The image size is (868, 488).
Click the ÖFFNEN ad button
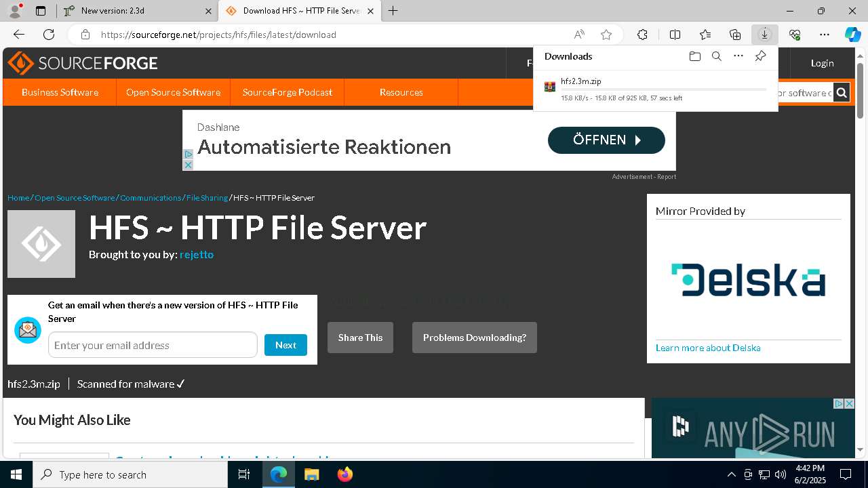pos(606,140)
